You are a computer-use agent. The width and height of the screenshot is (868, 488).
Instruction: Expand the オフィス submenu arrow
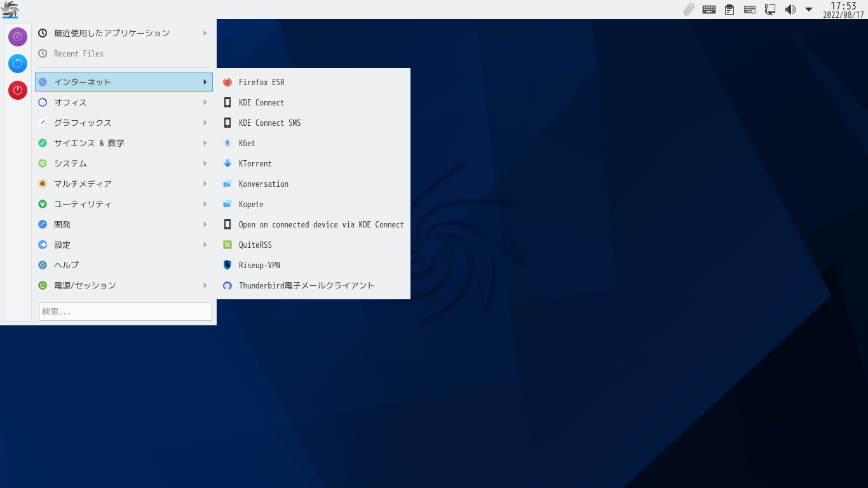pyautogui.click(x=205, y=102)
